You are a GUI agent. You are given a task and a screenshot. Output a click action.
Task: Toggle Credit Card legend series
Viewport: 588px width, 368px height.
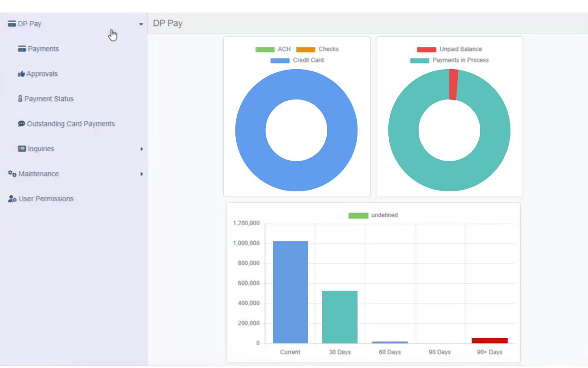click(297, 60)
